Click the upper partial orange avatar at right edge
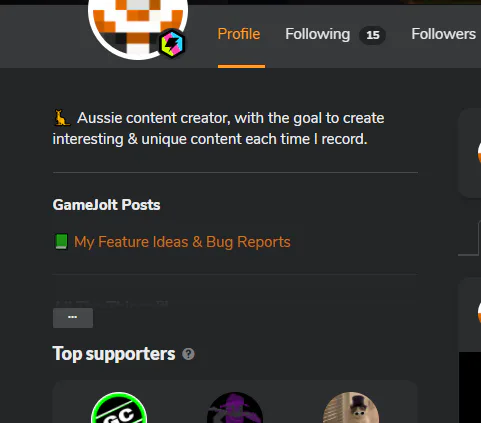Screen dimensions: 481x423 tap(479, 153)
